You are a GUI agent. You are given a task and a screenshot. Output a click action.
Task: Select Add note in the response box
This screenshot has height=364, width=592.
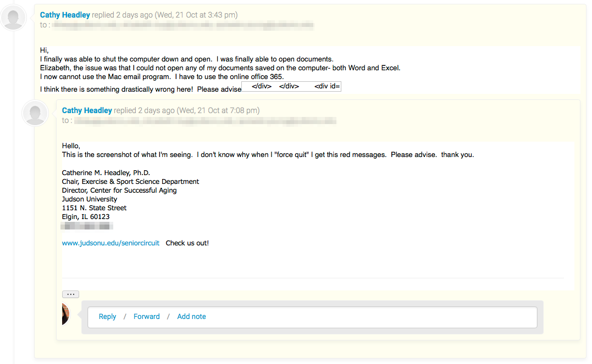191,317
